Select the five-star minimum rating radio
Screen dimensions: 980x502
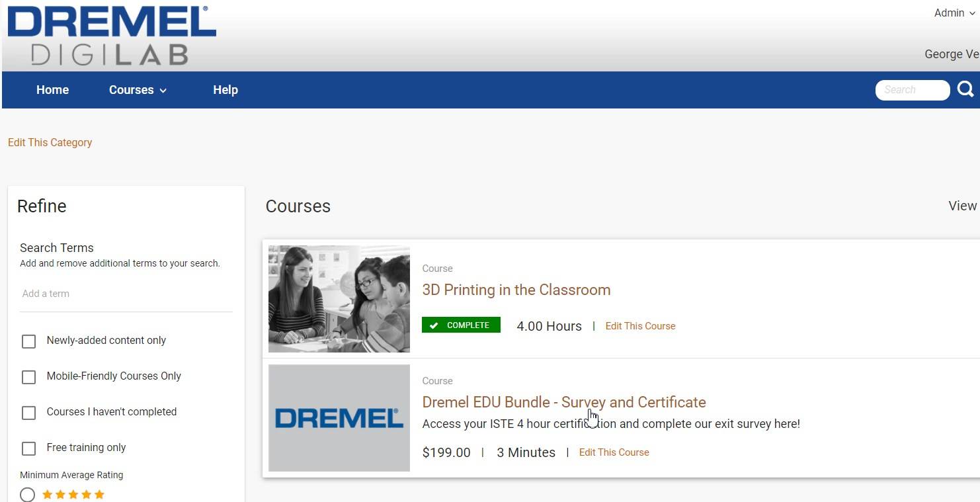coord(27,495)
